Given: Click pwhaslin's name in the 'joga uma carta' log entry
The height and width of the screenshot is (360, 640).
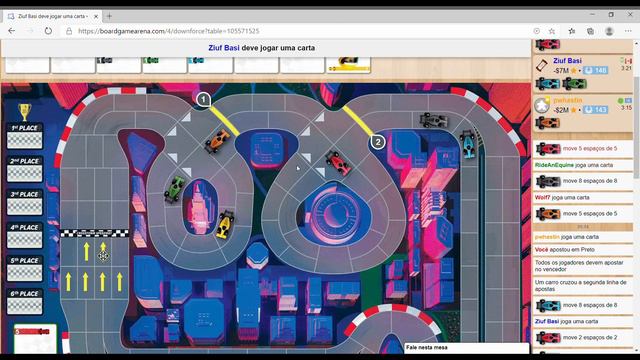Looking at the screenshot, I should (x=547, y=237).
